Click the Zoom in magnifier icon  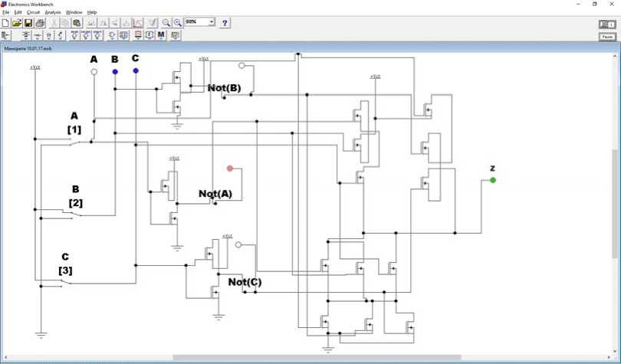click(x=178, y=23)
